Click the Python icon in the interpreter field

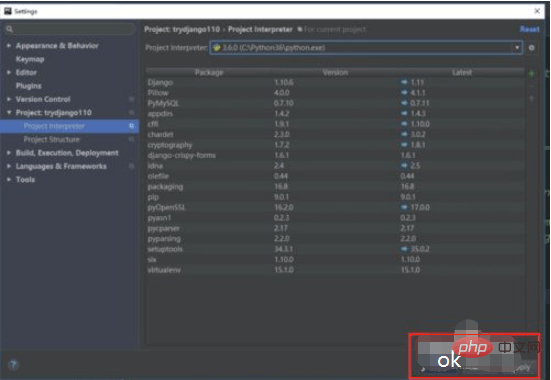click(216, 48)
